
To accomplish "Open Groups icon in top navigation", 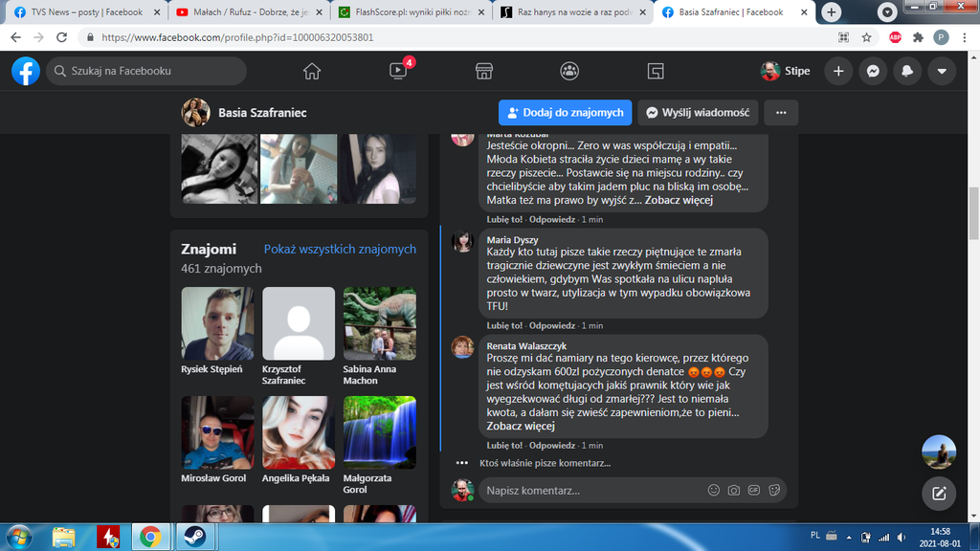I will [569, 71].
